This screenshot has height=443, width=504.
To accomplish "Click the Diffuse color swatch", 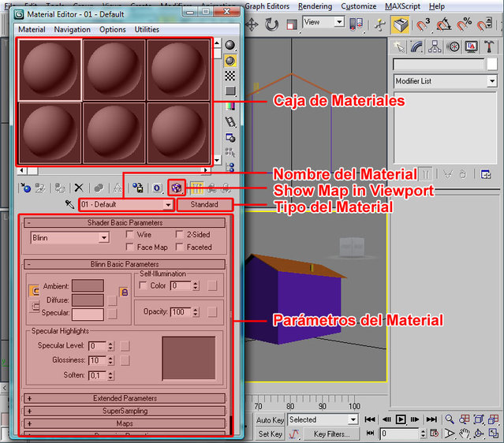I will 88,300.
